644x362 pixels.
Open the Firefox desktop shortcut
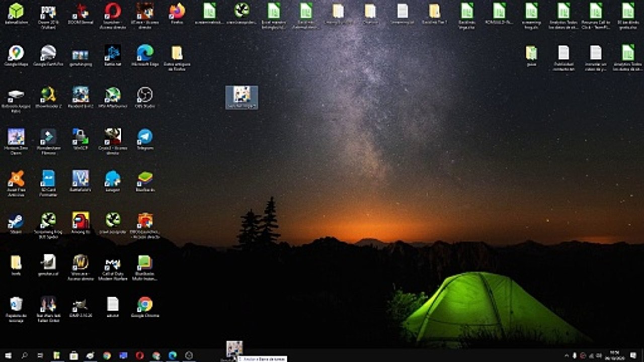(177, 14)
